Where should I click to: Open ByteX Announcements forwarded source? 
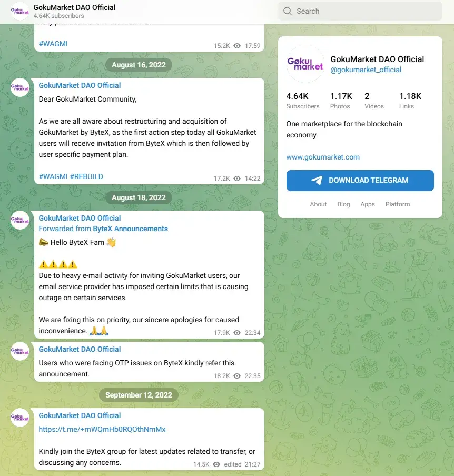tap(130, 229)
